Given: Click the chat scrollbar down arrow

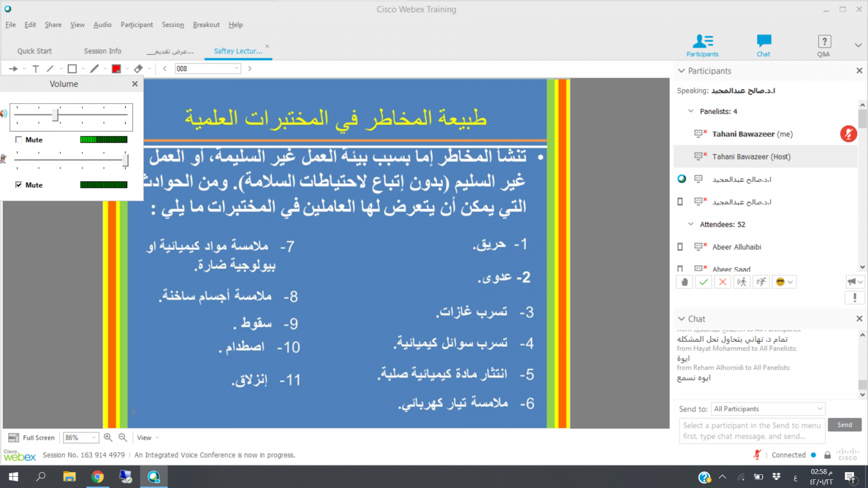Looking at the screenshot, I should [863, 395].
